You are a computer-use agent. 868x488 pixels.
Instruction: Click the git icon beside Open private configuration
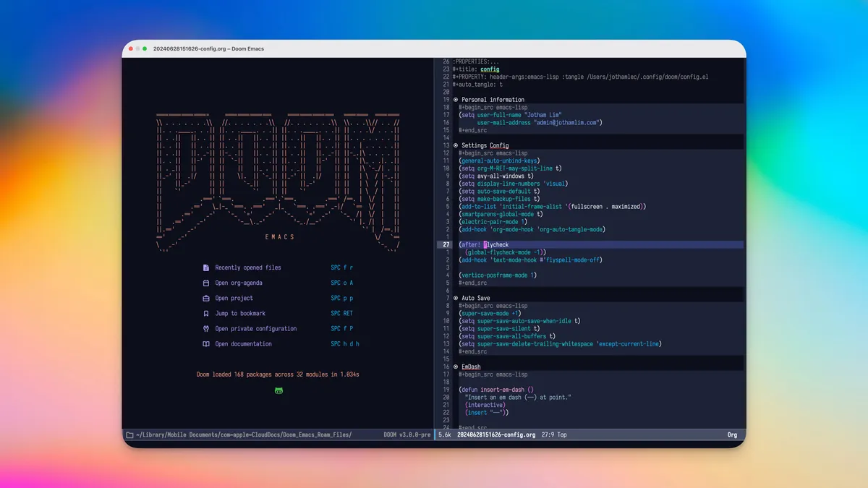coord(207,328)
